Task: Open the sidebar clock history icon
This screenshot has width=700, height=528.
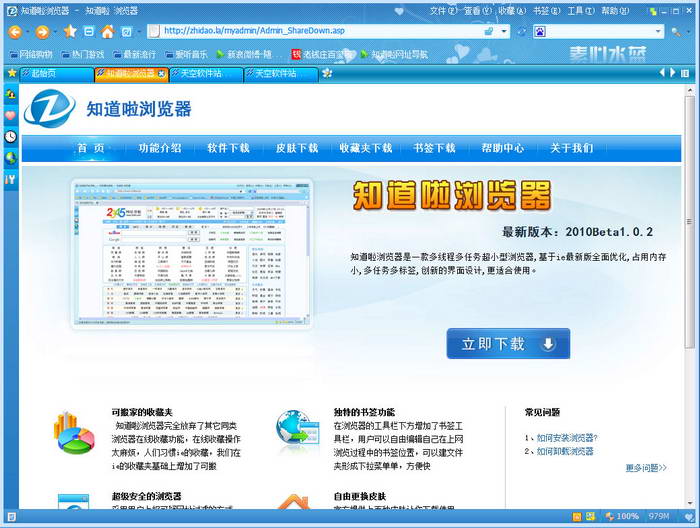Action: click(x=10, y=137)
